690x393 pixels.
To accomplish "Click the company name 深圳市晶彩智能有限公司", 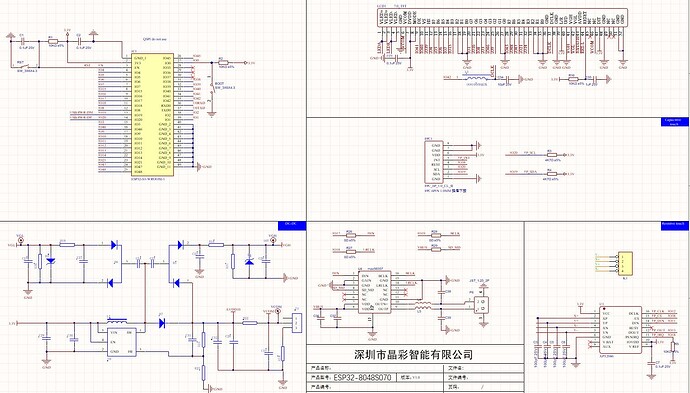I will click(413, 355).
